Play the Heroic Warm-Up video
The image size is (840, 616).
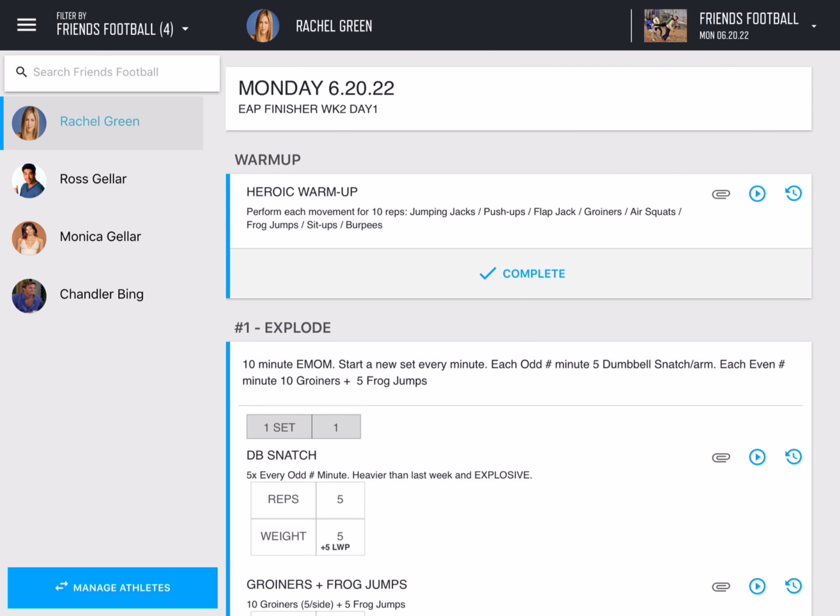[x=757, y=194]
